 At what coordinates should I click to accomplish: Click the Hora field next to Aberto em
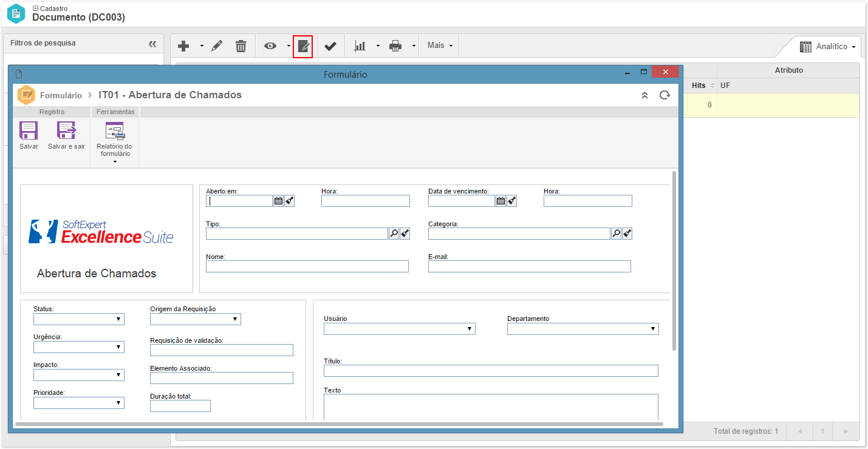pos(366,201)
